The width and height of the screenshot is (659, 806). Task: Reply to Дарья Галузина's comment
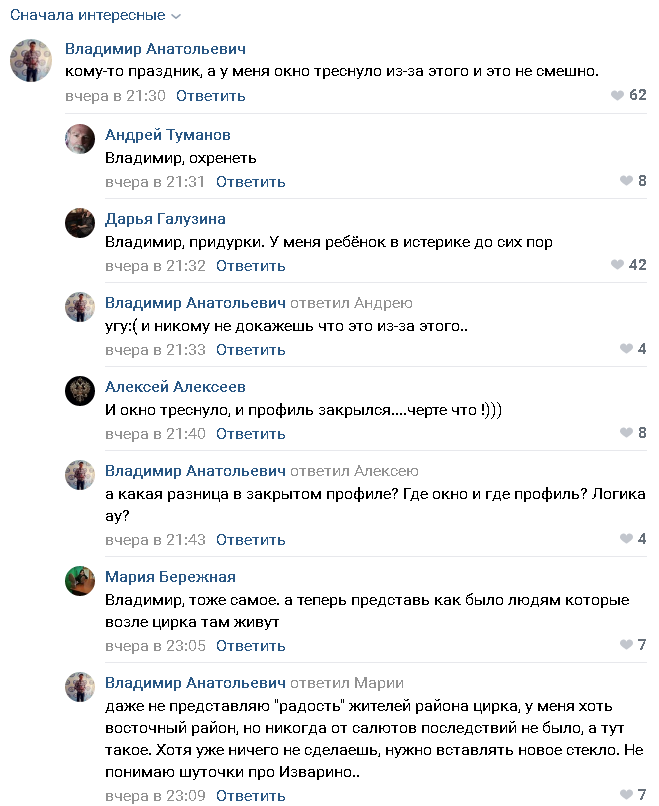[x=250, y=266]
